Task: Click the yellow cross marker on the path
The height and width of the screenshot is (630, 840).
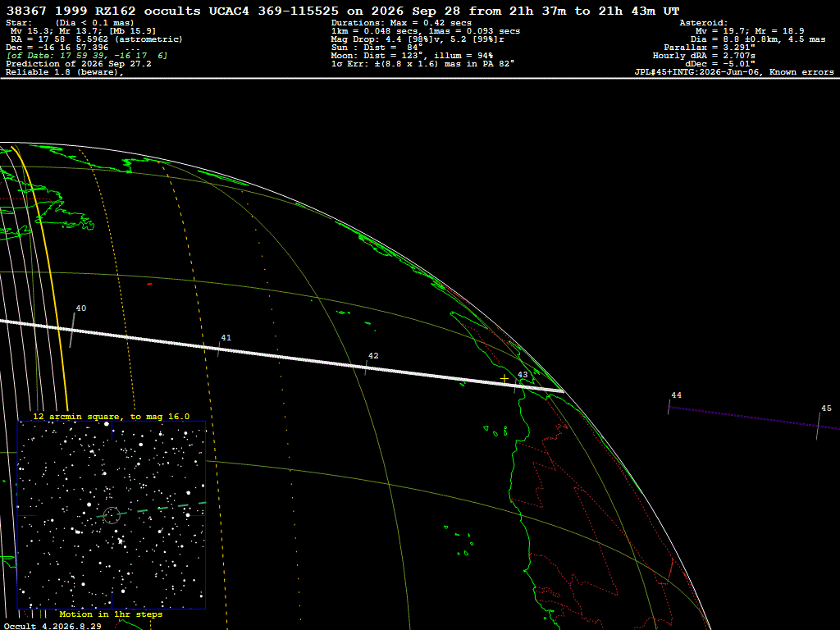Action: [504, 379]
